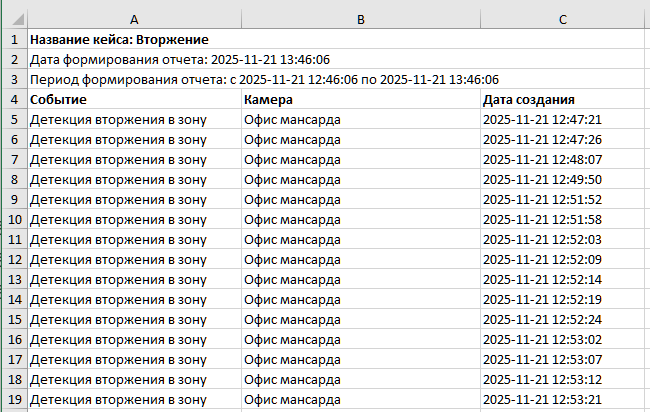650x412 pixels.
Task: Select the cell with timestamp 12:49:50
Action: coord(542,179)
